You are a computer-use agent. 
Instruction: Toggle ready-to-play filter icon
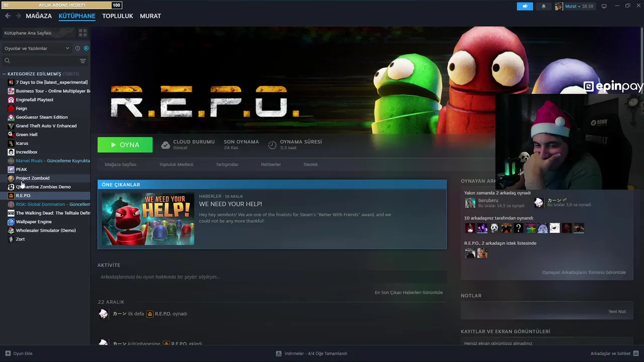point(86,48)
